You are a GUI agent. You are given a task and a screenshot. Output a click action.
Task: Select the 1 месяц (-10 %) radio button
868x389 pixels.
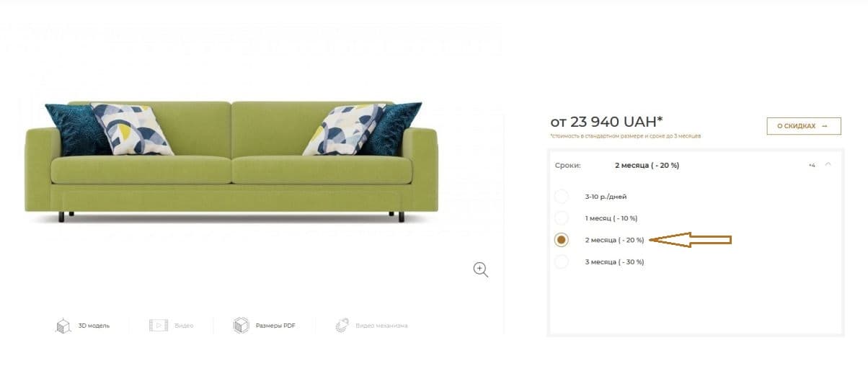point(562,218)
